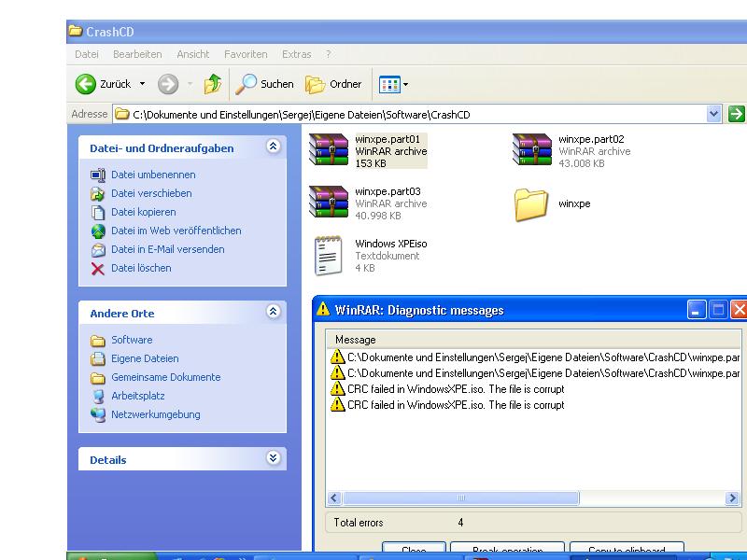
Task: Open the Suchen search panel
Action: 264,84
